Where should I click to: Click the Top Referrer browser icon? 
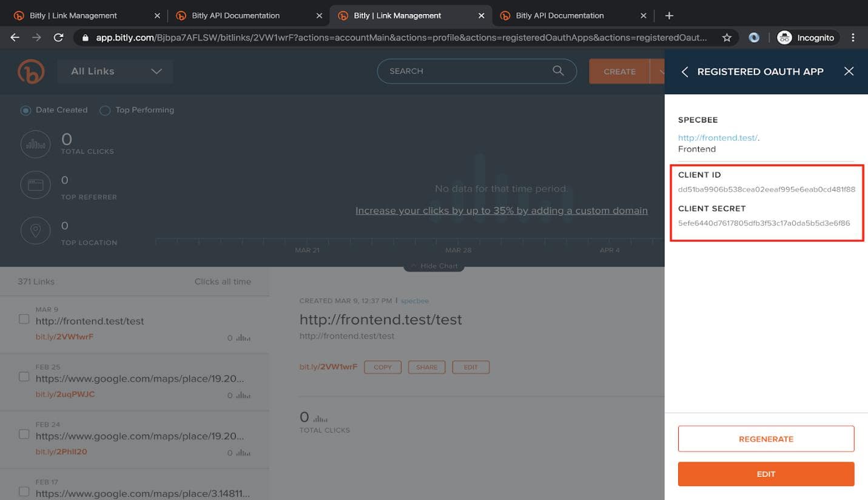coord(36,184)
